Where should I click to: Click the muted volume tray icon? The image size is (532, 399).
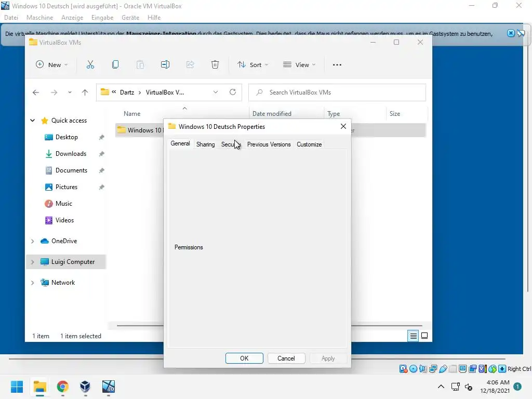tap(469, 387)
